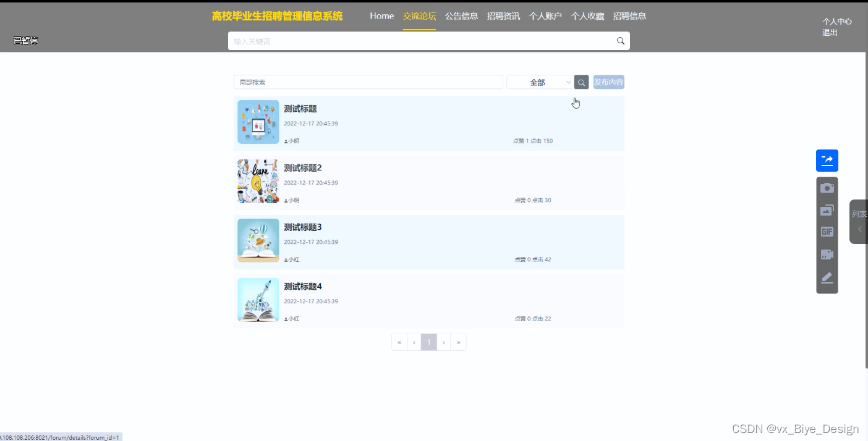Go to previous page with ‹ button
Image resolution: width=868 pixels, height=441 pixels.
point(414,342)
